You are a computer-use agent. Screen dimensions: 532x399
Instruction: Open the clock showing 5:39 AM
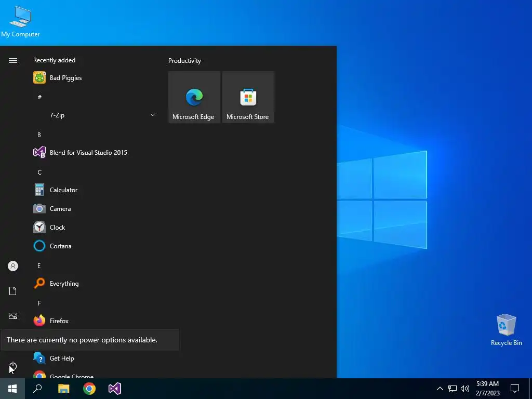(487, 389)
